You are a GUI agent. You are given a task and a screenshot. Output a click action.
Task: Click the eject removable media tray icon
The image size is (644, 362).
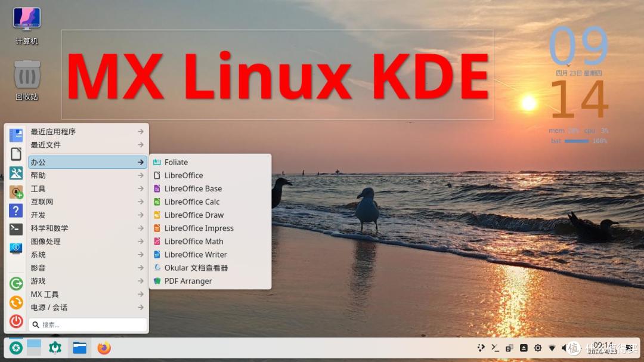[x=524, y=348]
